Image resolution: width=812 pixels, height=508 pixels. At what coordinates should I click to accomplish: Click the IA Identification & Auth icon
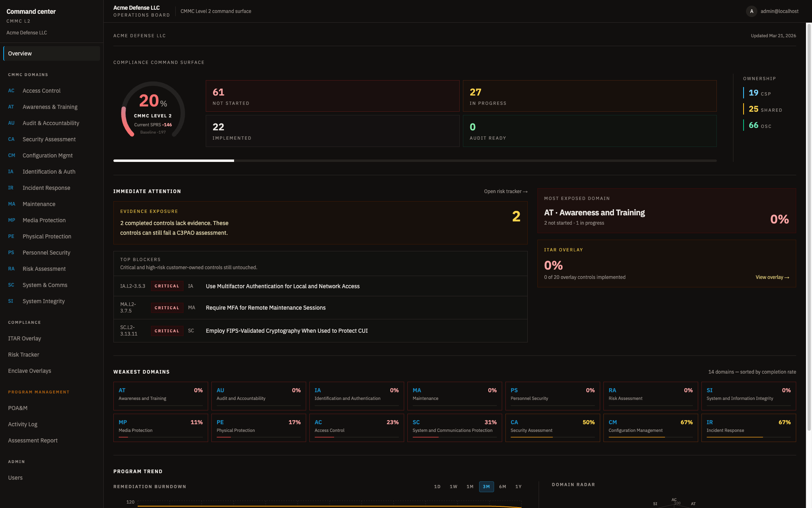pos(11,172)
